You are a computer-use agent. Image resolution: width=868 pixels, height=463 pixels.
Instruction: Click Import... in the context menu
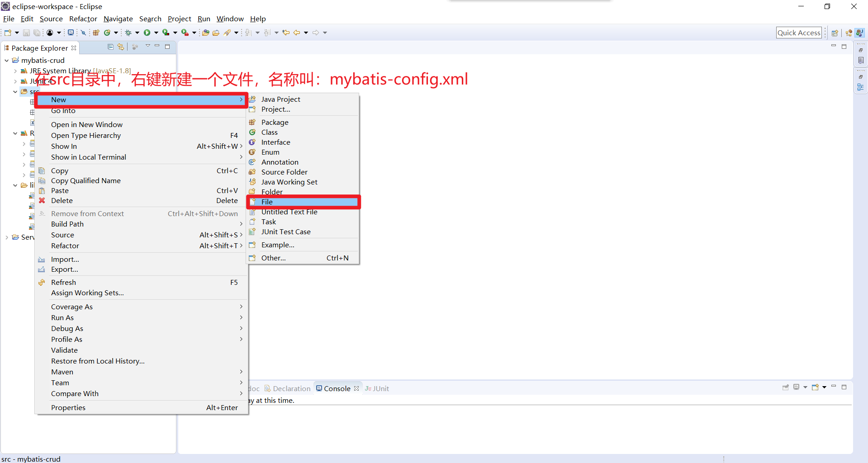coord(142,260)
